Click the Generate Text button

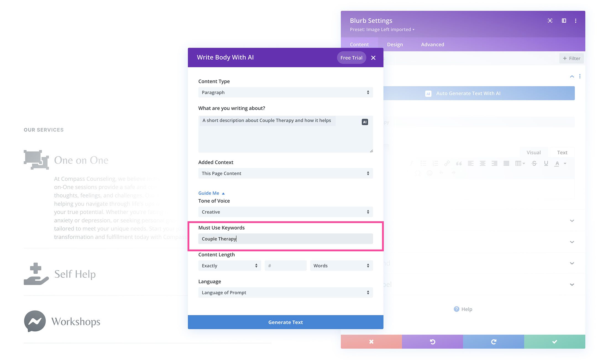click(x=285, y=322)
